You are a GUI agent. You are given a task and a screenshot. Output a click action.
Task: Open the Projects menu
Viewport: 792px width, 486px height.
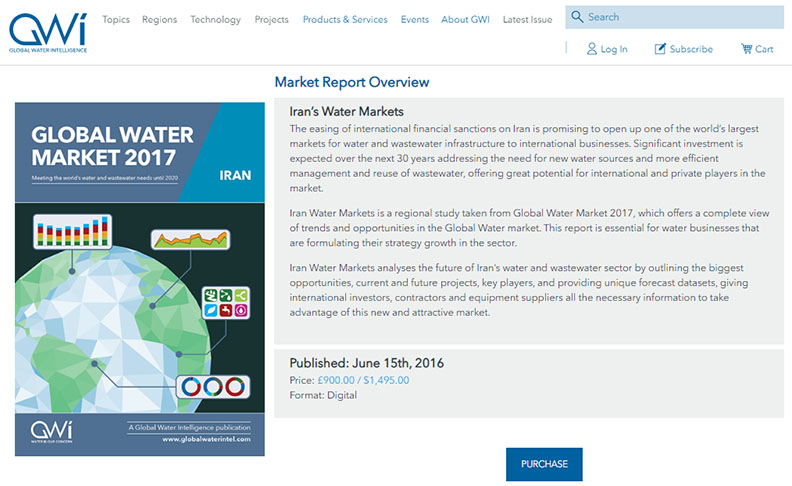click(x=272, y=19)
